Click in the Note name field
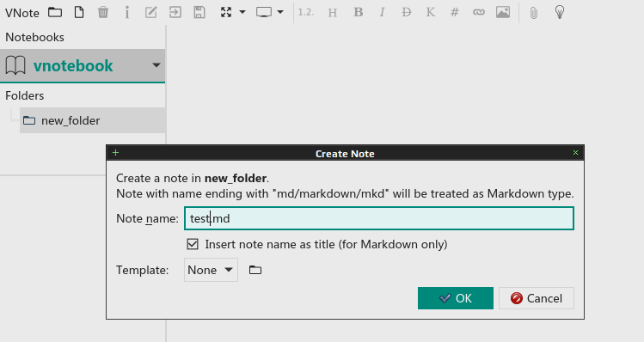The image size is (644, 342). click(x=378, y=218)
